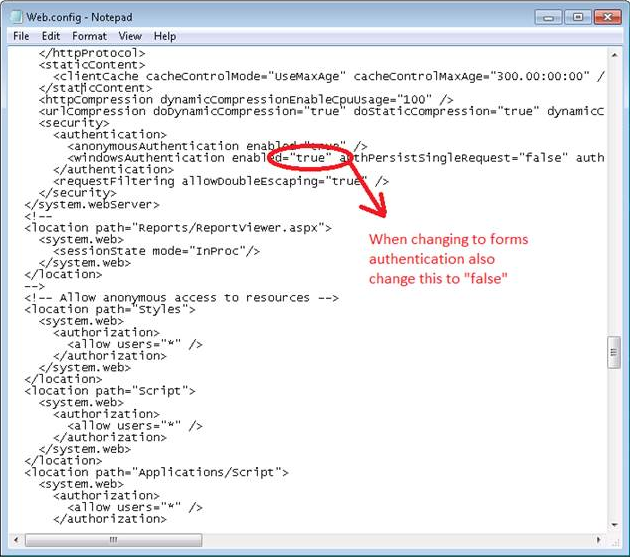Click doDynamicCompression="true" attribute
This screenshot has width=630, height=557.
point(249,111)
